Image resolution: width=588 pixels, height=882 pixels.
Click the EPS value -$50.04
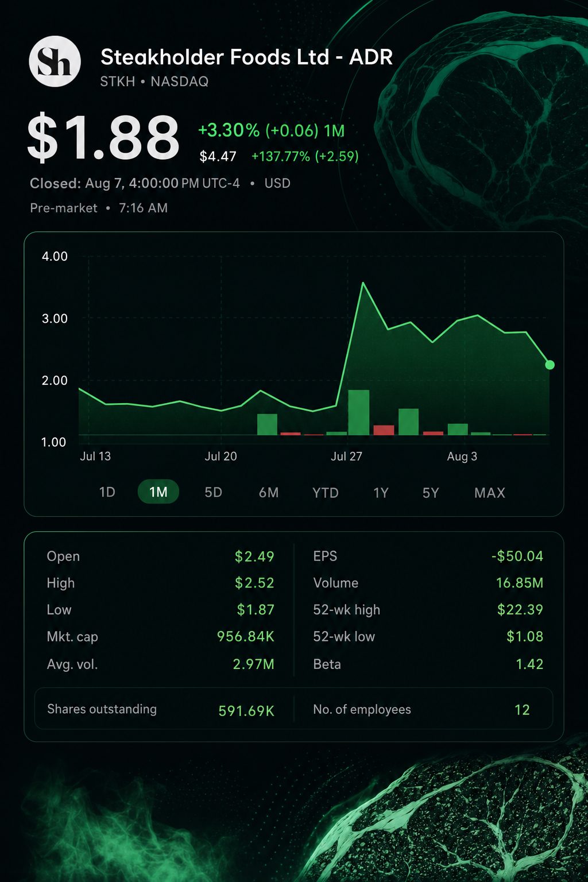[517, 556]
